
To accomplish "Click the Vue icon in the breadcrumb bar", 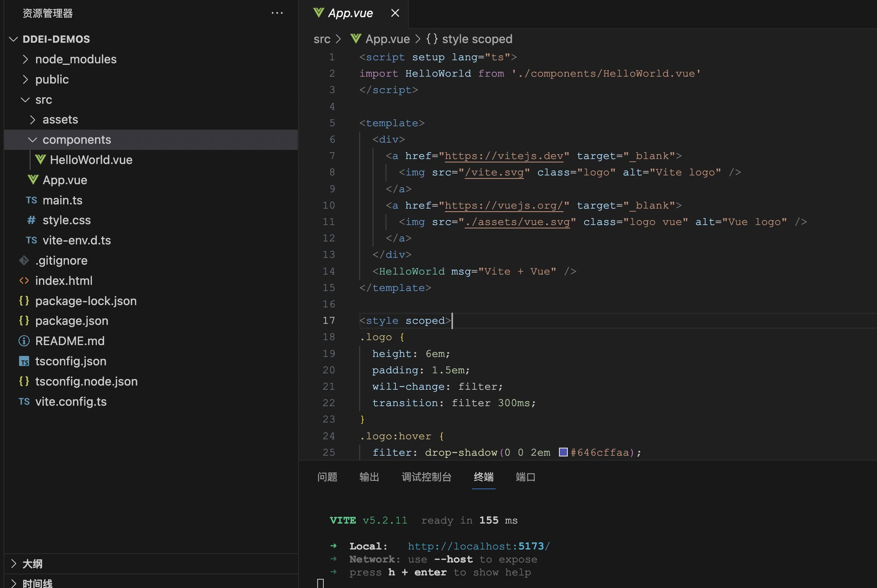I will 355,39.
